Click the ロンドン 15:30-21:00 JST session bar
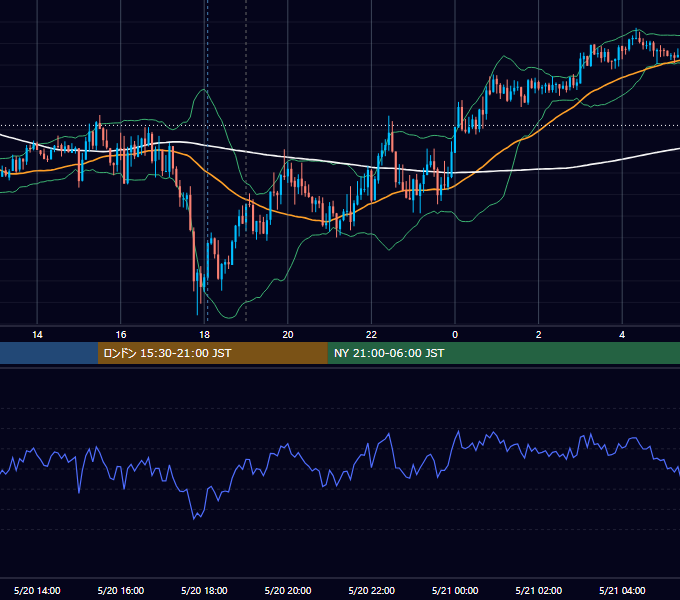 (212, 353)
